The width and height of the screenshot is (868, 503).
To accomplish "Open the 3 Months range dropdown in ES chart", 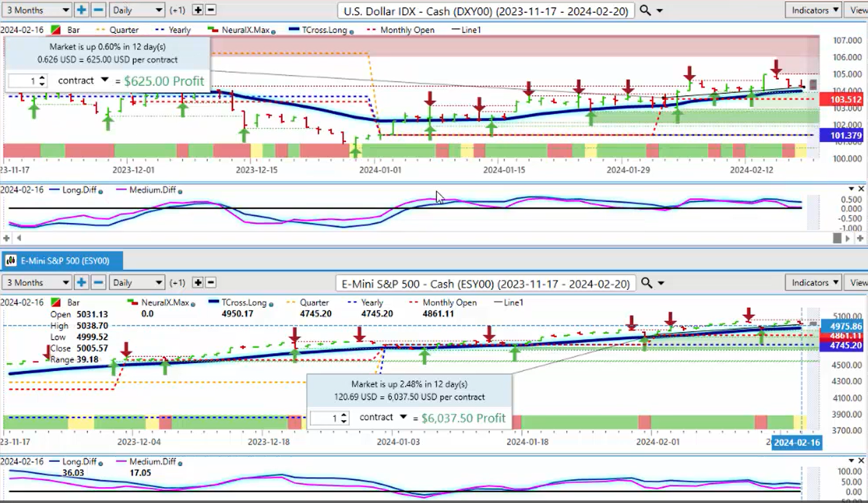I will [36, 283].
